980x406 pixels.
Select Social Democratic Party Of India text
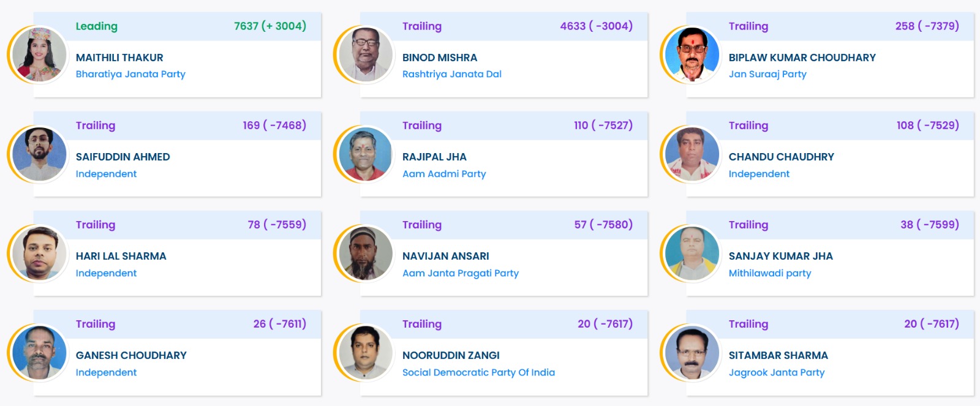pyautogui.click(x=478, y=372)
